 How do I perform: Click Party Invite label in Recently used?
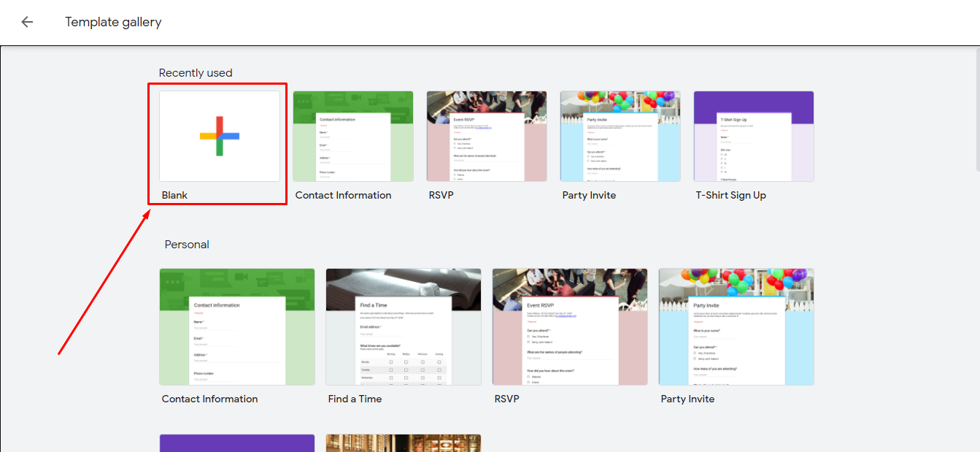coord(589,195)
